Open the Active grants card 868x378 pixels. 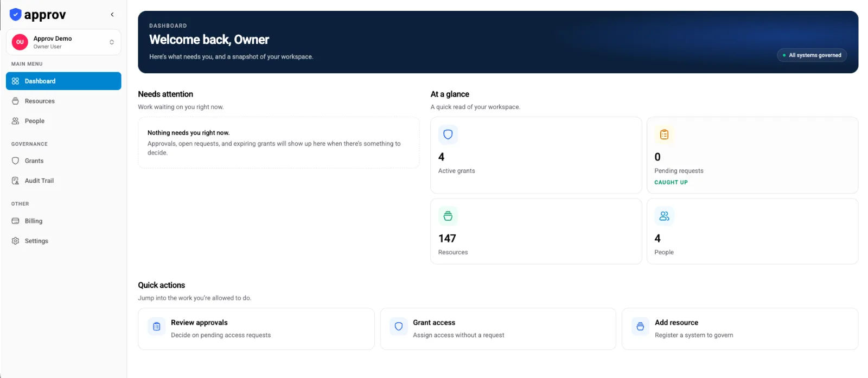[x=536, y=155]
